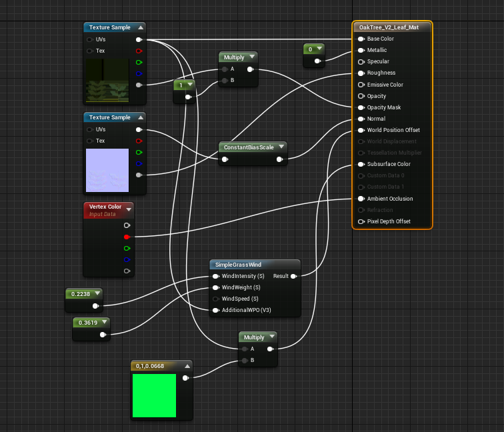Expand the 0.2238 constant node arrow
Image resolution: width=504 pixels, height=432 pixels.
97,293
